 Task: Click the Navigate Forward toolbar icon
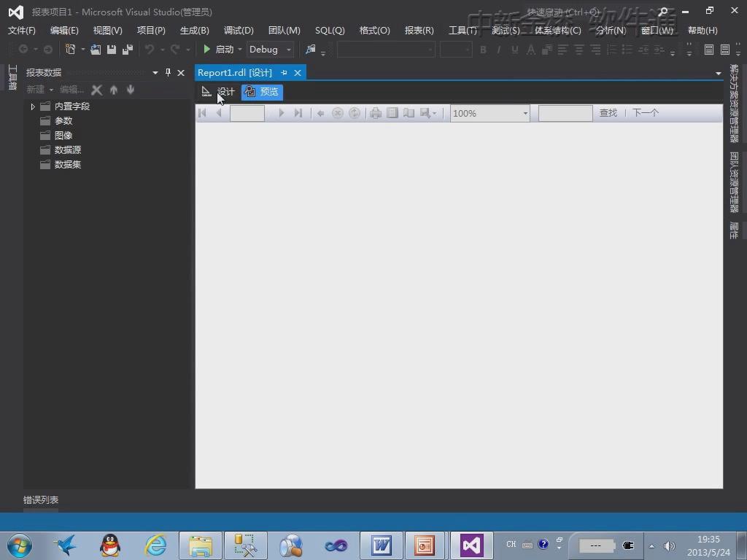point(47,49)
